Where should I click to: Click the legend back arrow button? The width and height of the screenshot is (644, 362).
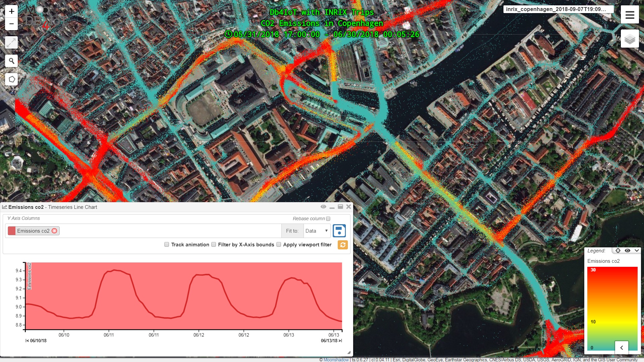coord(622,348)
